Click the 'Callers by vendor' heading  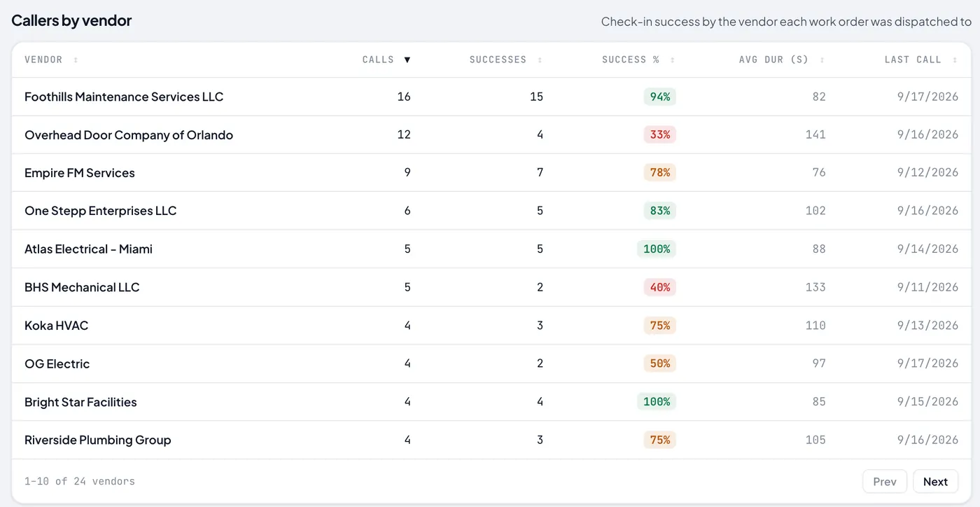coord(71,21)
